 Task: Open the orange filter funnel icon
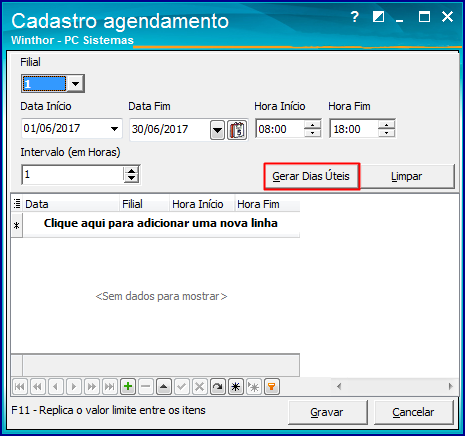[x=272, y=387]
